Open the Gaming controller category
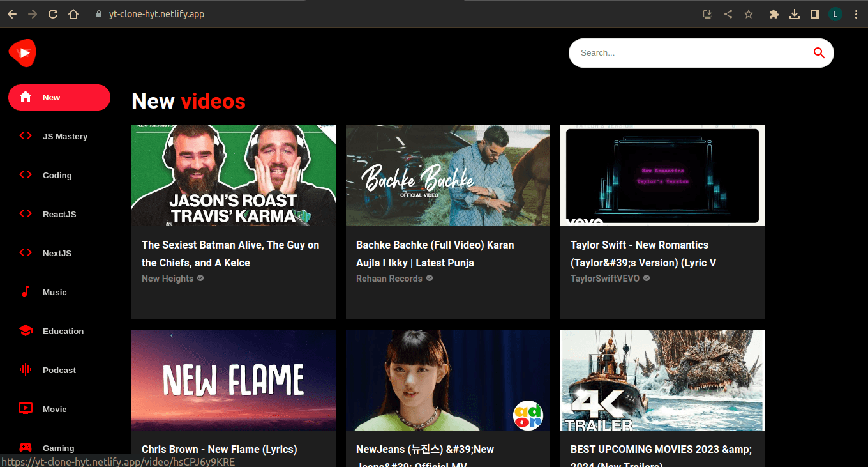Image resolution: width=868 pixels, height=467 pixels. (26, 447)
